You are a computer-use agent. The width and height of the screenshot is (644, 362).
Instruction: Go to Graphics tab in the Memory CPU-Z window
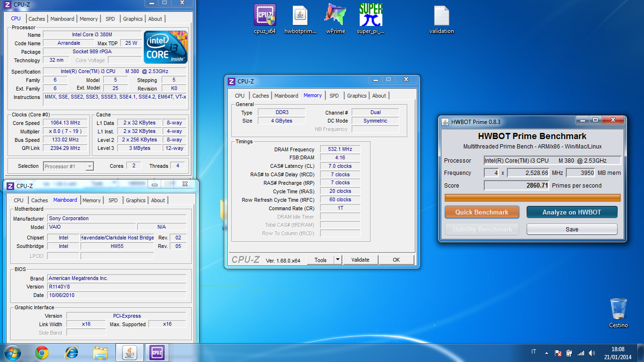[x=357, y=96]
